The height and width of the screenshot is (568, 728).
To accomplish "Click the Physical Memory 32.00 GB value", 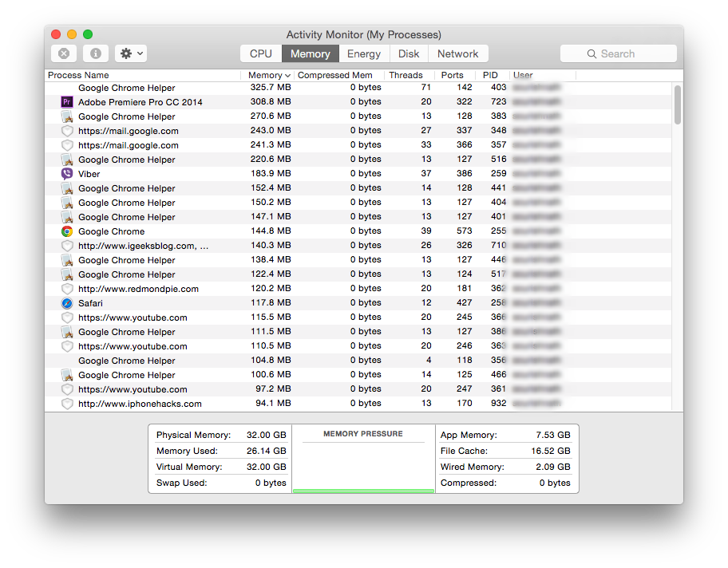I will click(x=266, y=435).
